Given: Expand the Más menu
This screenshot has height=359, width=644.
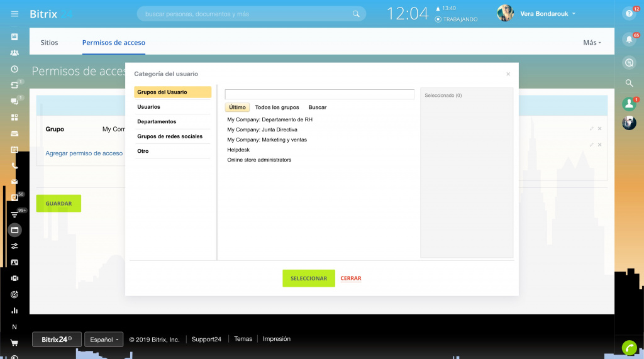Looking at the screenshot, I should pos(592,43).
